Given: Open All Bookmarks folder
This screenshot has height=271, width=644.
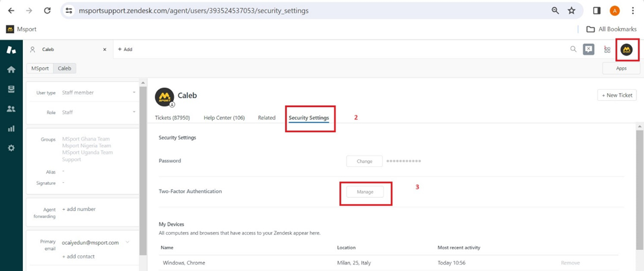Looking at the screenshot, I should click(612, 29).
